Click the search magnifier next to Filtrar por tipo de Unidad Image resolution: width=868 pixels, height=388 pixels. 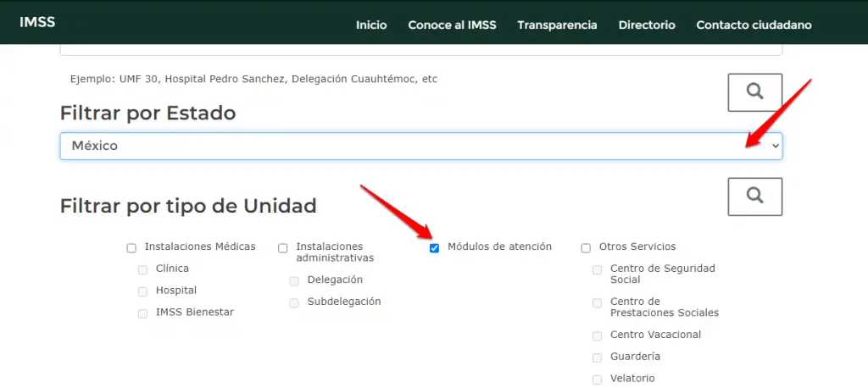pyautogui.click(x=754, y=197)
